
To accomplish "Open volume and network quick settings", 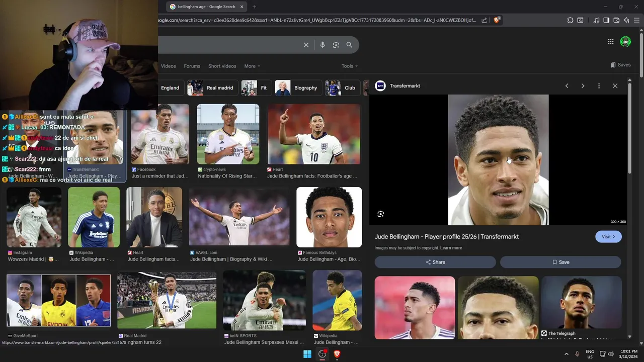I will [607, 354].
